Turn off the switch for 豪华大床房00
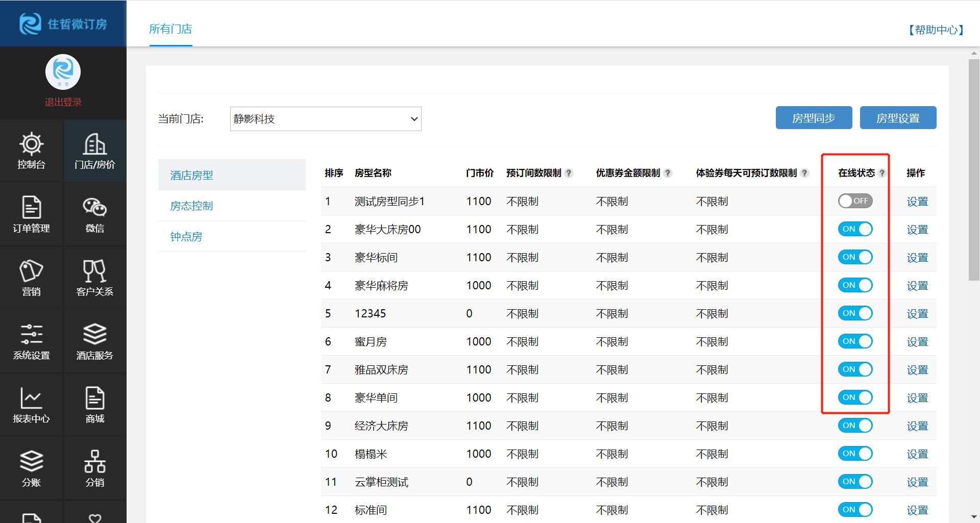This screenshot has height=523, width=980. 855,229
